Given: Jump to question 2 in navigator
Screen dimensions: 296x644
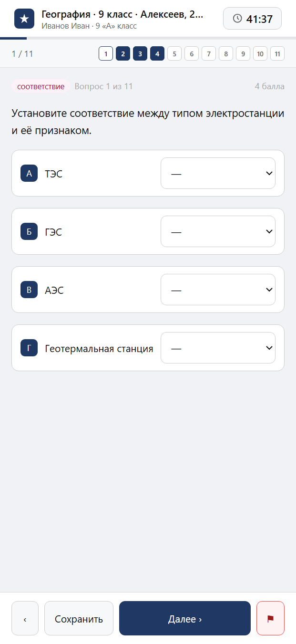Looking at the screenshot, I should point(123,53).
